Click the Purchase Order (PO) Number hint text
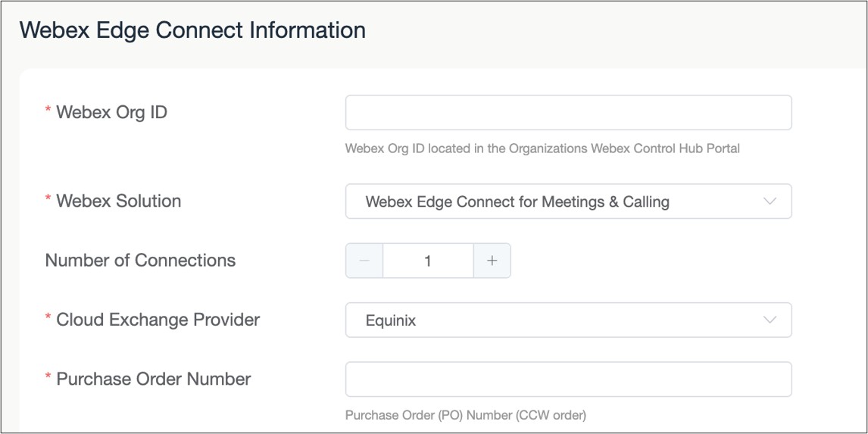868x434 pixels. tap(465, 415)
